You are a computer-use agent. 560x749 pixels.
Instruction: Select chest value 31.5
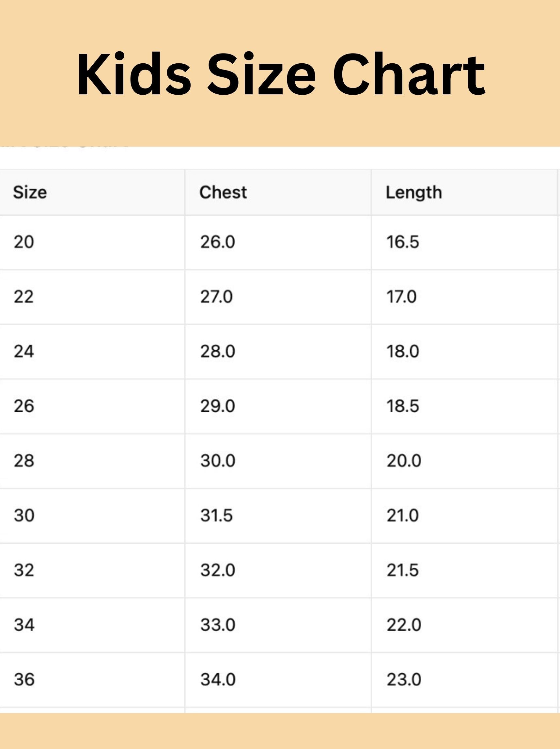coord(216,516)
